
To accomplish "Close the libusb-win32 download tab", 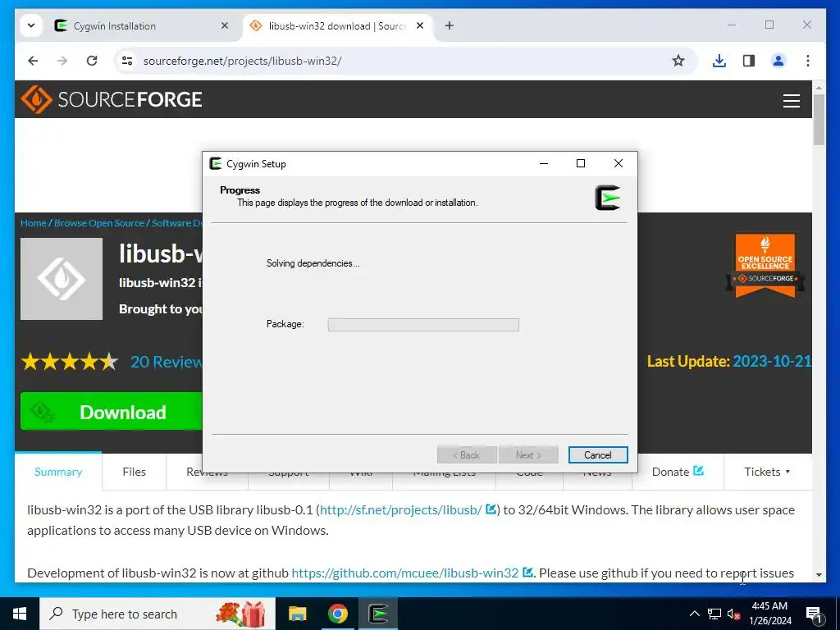I will [x=420, y=25].
